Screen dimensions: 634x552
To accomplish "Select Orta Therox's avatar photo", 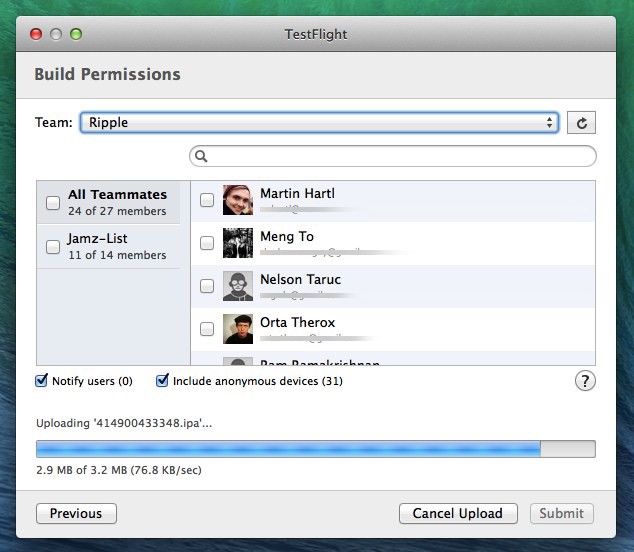I will click(x=238, y=329).
